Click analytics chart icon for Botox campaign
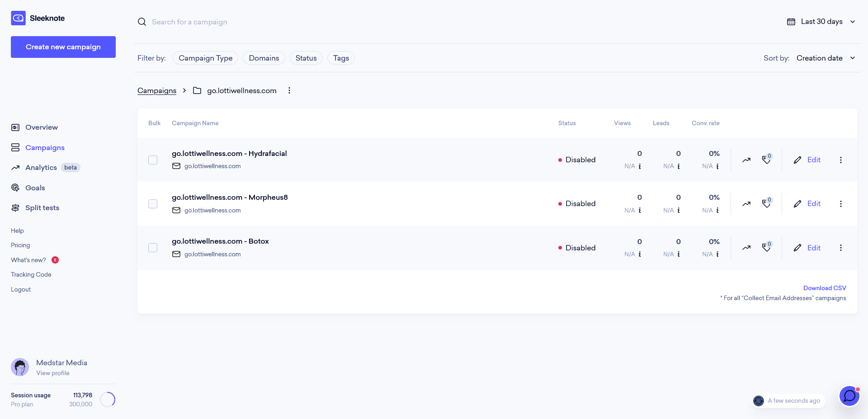868x419 pixels. (x=746, y=248)
